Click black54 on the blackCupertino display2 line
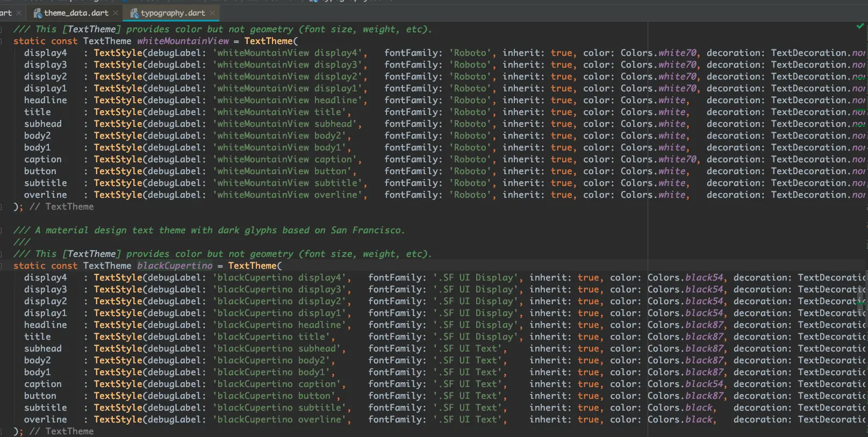Screen dimensions: 868x437 704,302
